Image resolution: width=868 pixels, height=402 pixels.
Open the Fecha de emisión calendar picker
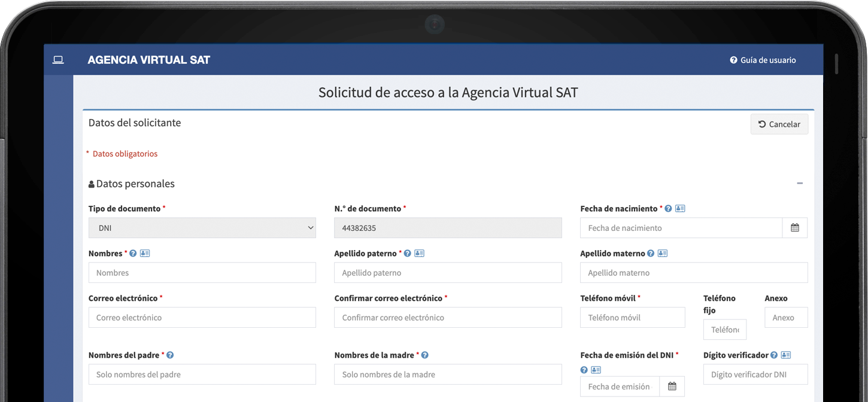[672, 386]
